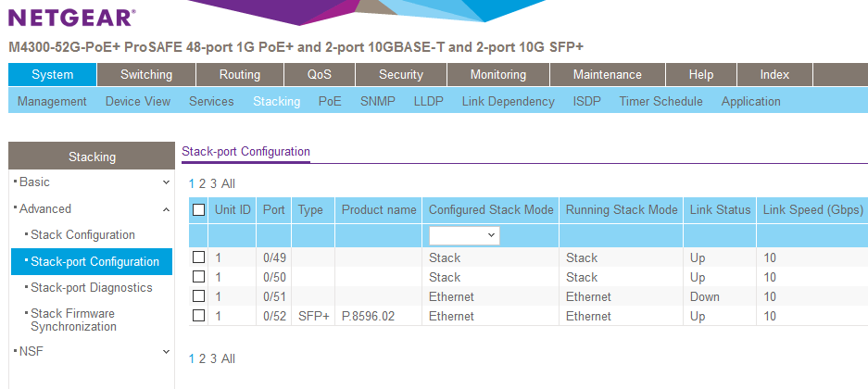Viewport: 868px width, 389px height.
Task: Click the NETGEAR logo
Action: 71,16
